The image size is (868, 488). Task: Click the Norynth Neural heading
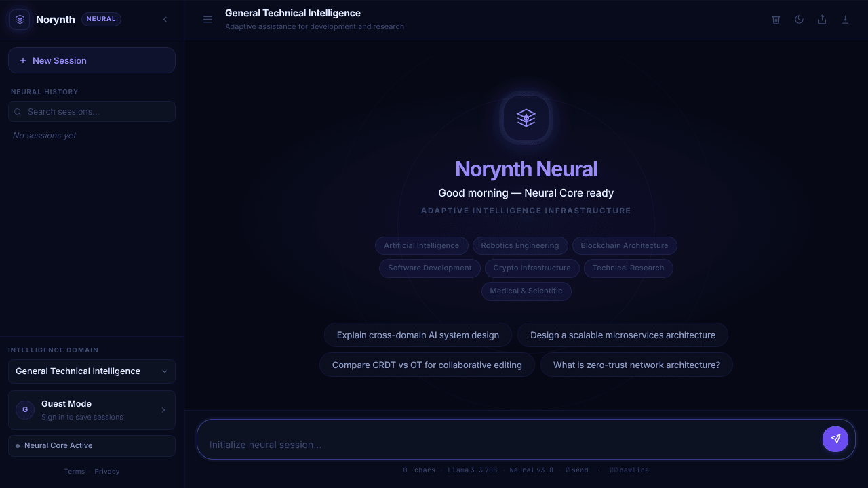click(x=526, y=169)
